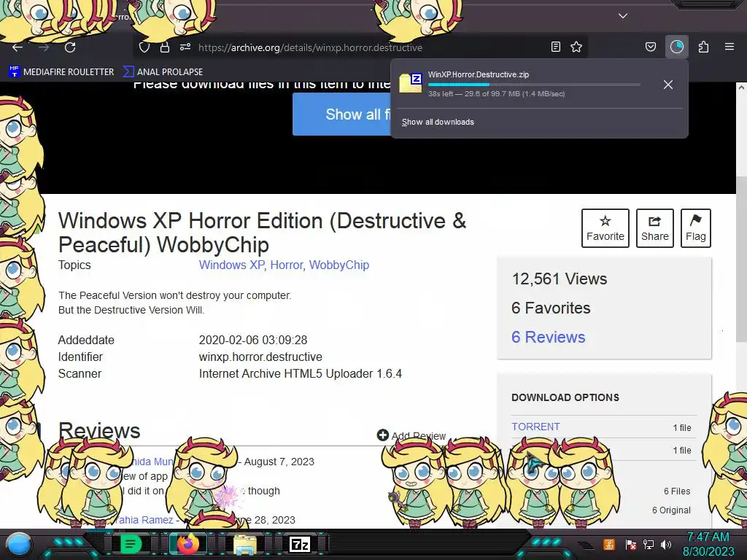Click Show all downloads

[x=438, y=122]
